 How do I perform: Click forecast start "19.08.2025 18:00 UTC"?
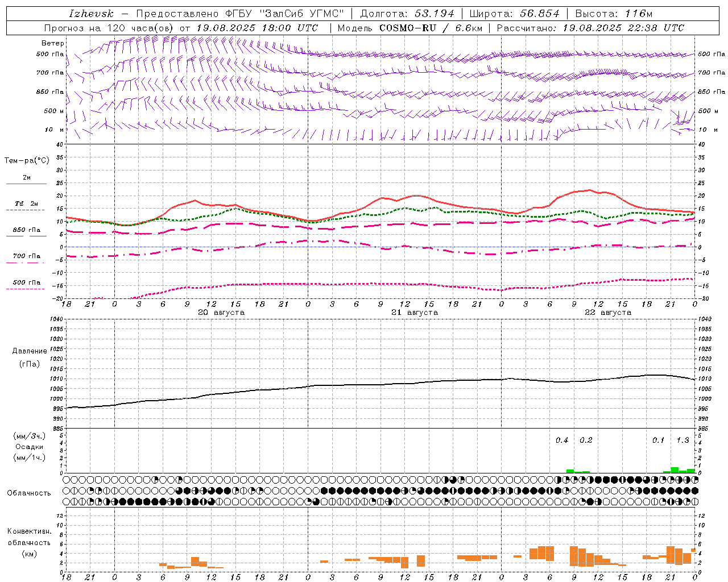[x=257, y=28]
